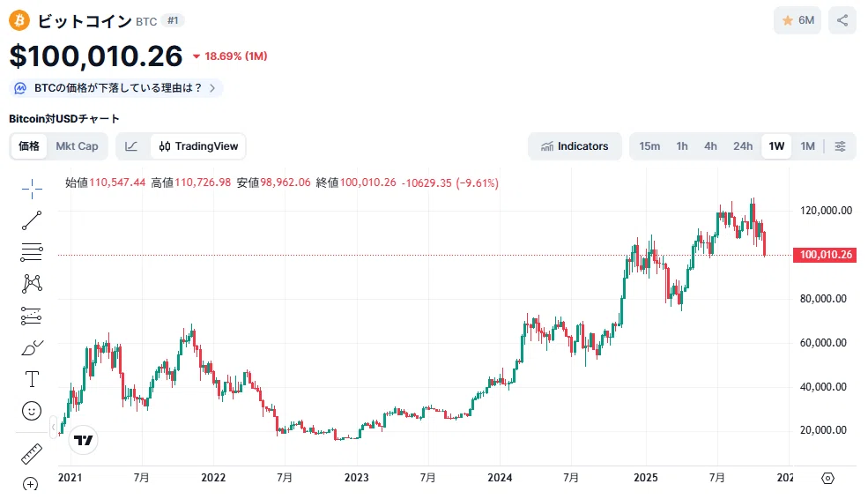Expand why BTC price is falling

point(115,88)
